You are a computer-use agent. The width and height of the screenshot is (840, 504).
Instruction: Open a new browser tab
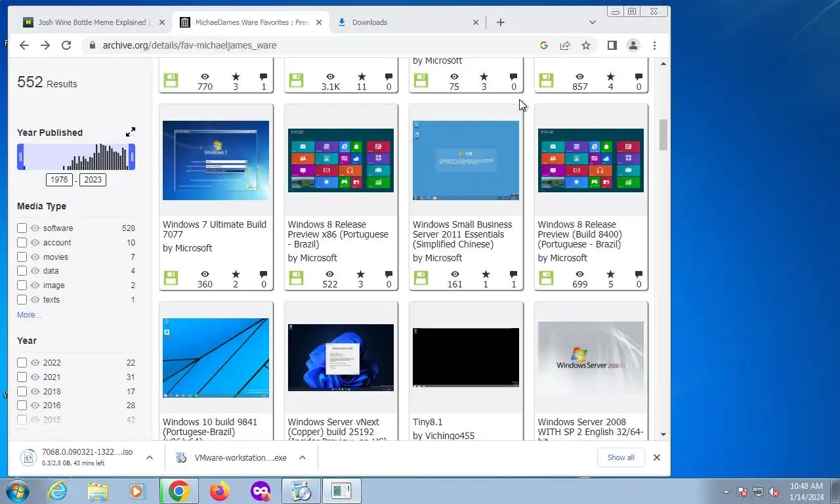[x=501, y=22]
